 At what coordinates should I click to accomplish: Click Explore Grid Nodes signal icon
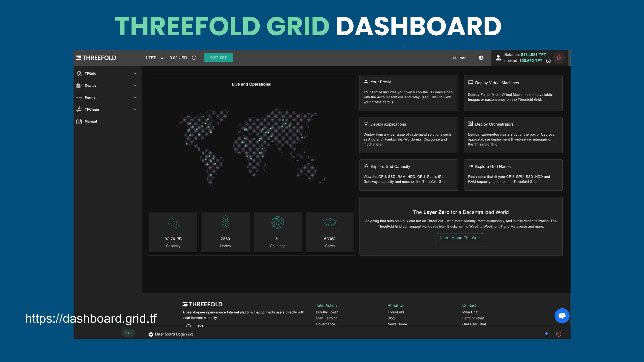coord(470,166)
